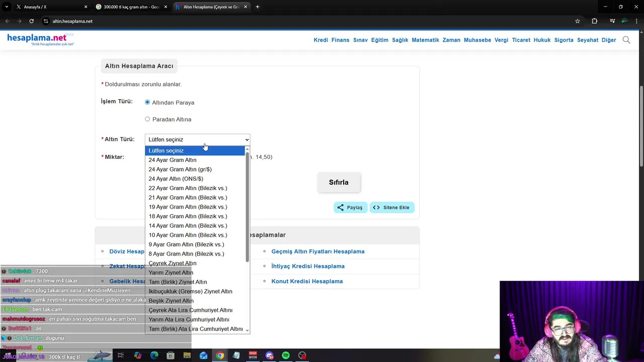Image resolution: width=644 pixels, height=362 pixels.
Task: Close the Altın Hesaplama tab
Action: (x=246, y=7)
